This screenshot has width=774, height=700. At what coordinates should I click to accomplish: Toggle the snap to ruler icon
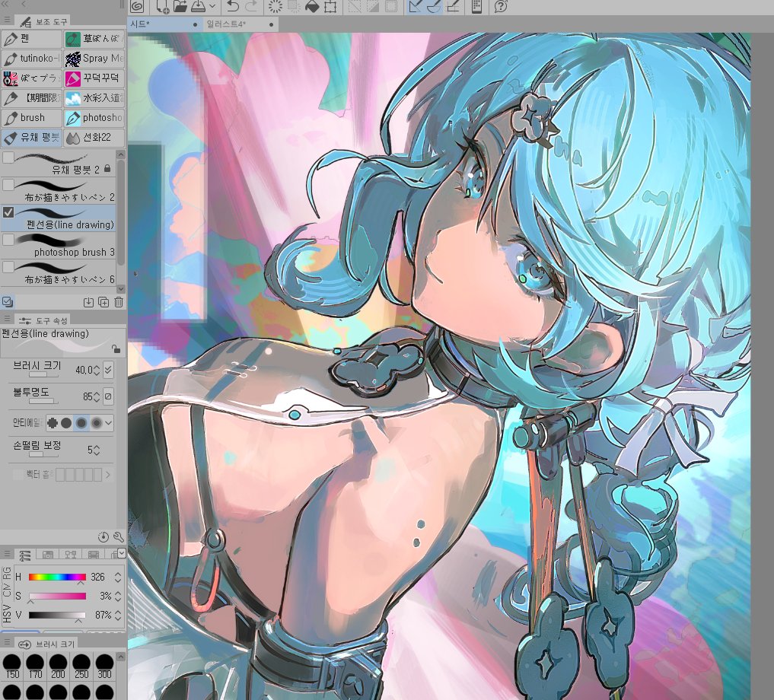point(415,6)
